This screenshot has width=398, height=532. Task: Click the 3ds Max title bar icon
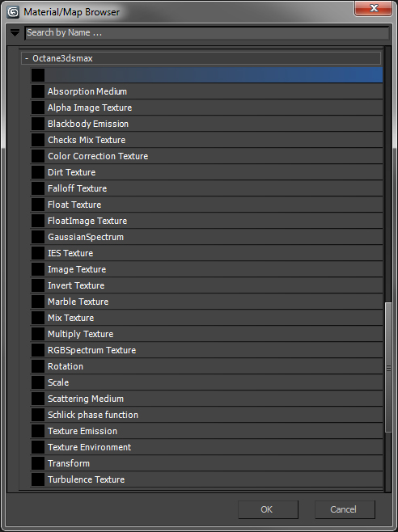(13, 12)
